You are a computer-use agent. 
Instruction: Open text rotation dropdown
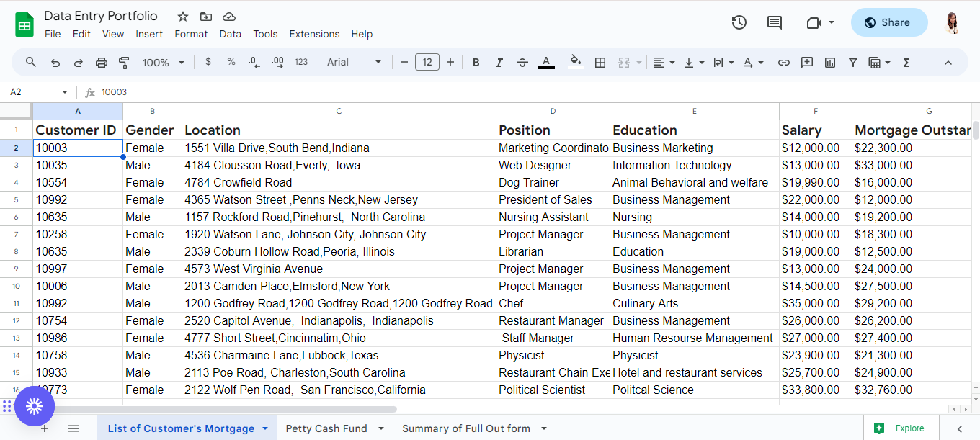tap(752, 63)
